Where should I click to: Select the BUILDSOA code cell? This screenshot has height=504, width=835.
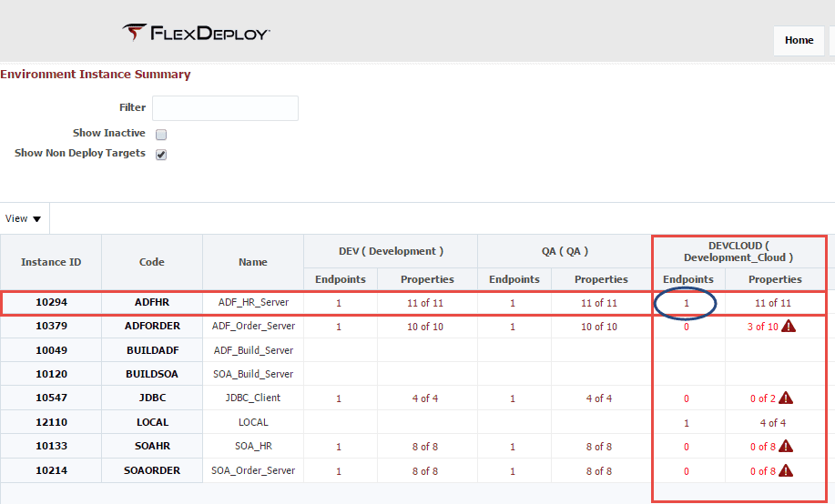[152, 374]
